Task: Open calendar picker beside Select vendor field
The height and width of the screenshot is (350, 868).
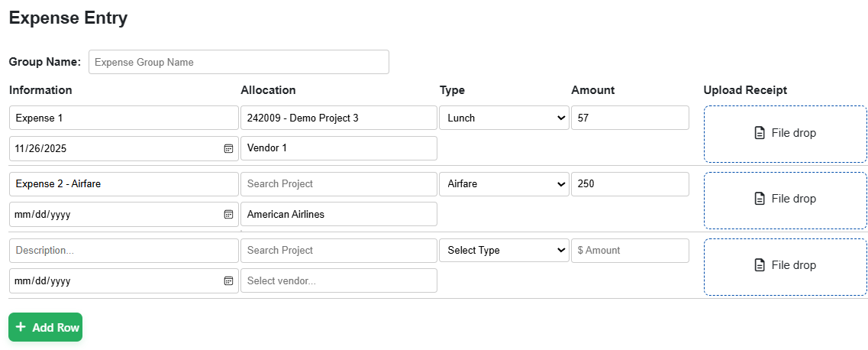Action: click(228, 280)
